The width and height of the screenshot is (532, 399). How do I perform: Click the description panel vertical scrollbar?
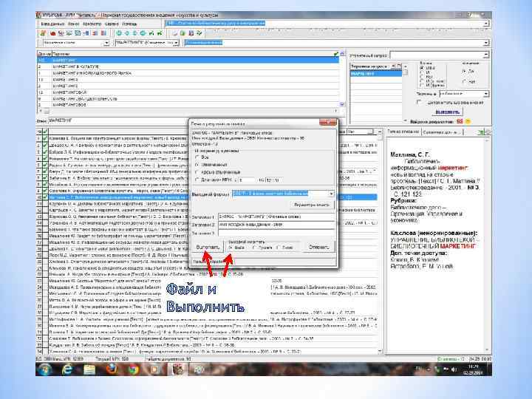(x=488, y=245)
